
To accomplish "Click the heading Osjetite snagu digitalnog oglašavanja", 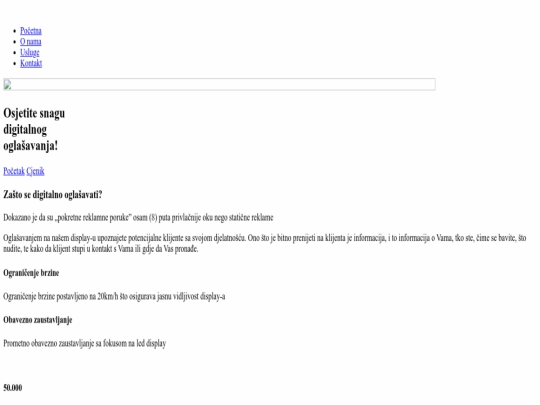I will pos(34,129).
